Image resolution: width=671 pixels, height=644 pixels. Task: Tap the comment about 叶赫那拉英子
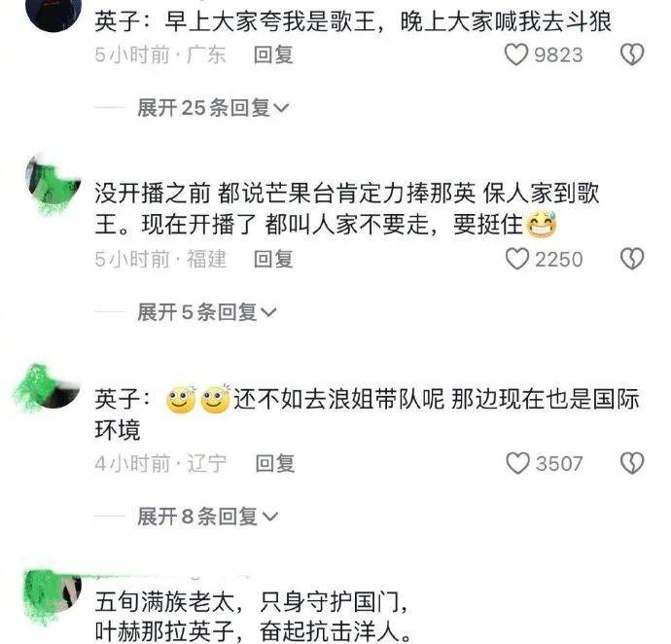click(253, 617)
